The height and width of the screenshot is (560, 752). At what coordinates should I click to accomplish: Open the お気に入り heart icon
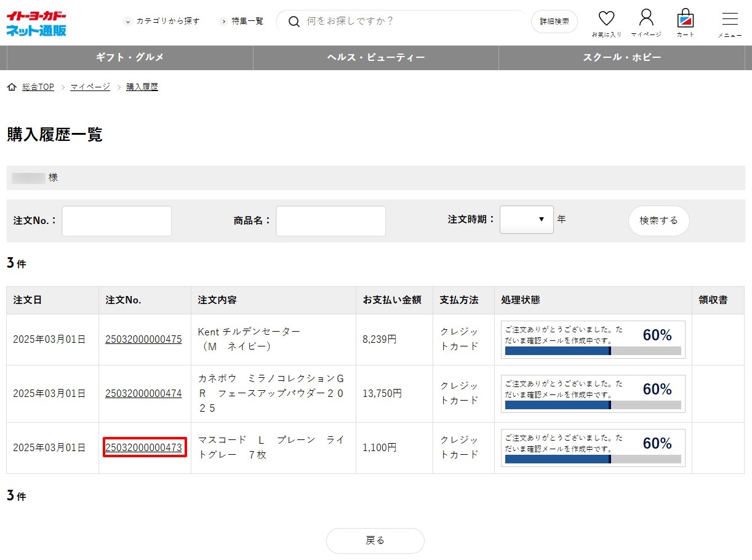point(606,20)
